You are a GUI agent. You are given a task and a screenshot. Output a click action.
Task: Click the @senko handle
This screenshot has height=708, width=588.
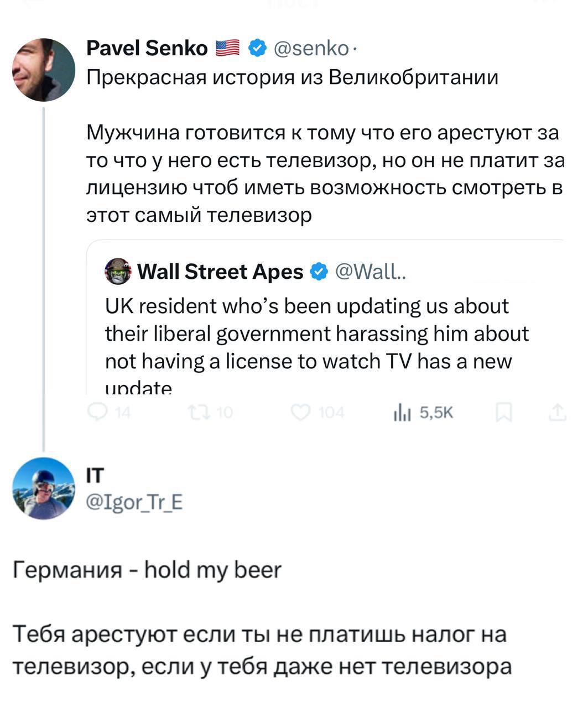point(311,49)
